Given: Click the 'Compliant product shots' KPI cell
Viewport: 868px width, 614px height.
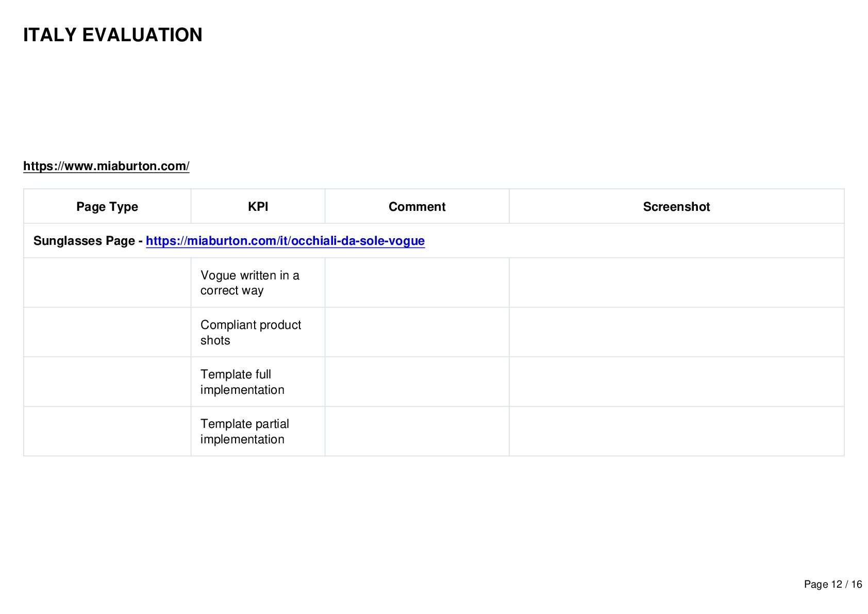Looking at the screenshot, I should click(x=258, y=332).
